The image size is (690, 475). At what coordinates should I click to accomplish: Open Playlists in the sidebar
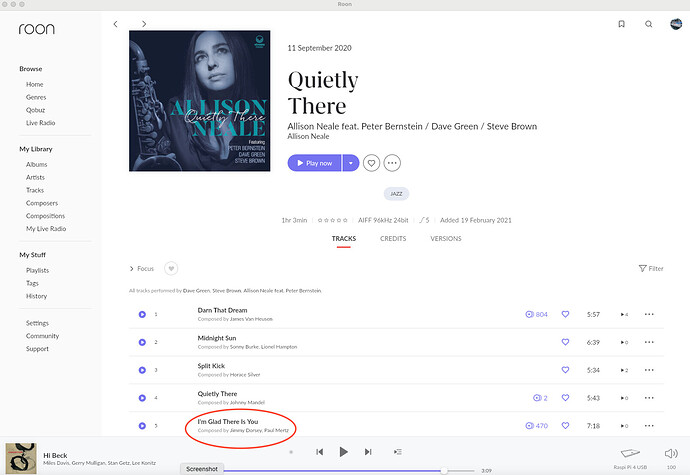point(37,270)
